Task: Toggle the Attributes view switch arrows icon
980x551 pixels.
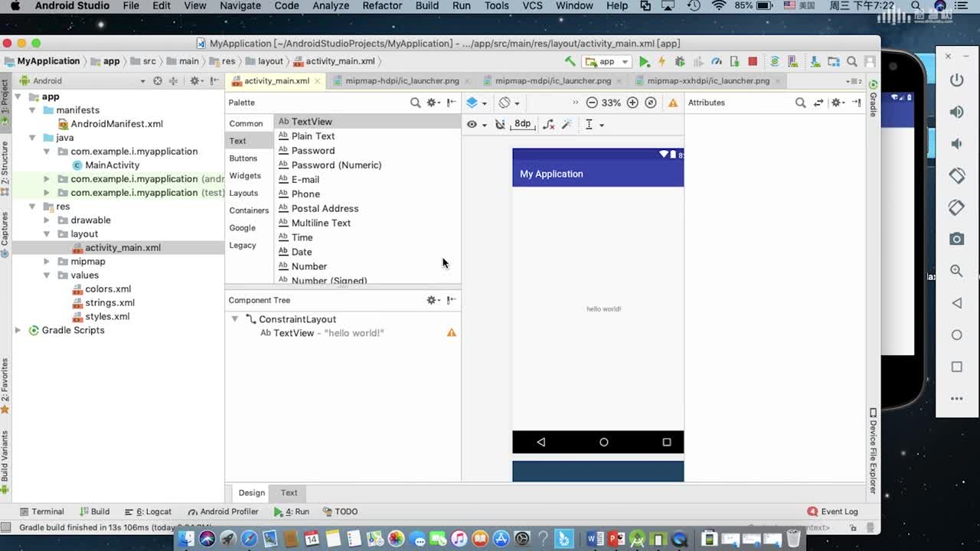Action: (x=818, y=103)
